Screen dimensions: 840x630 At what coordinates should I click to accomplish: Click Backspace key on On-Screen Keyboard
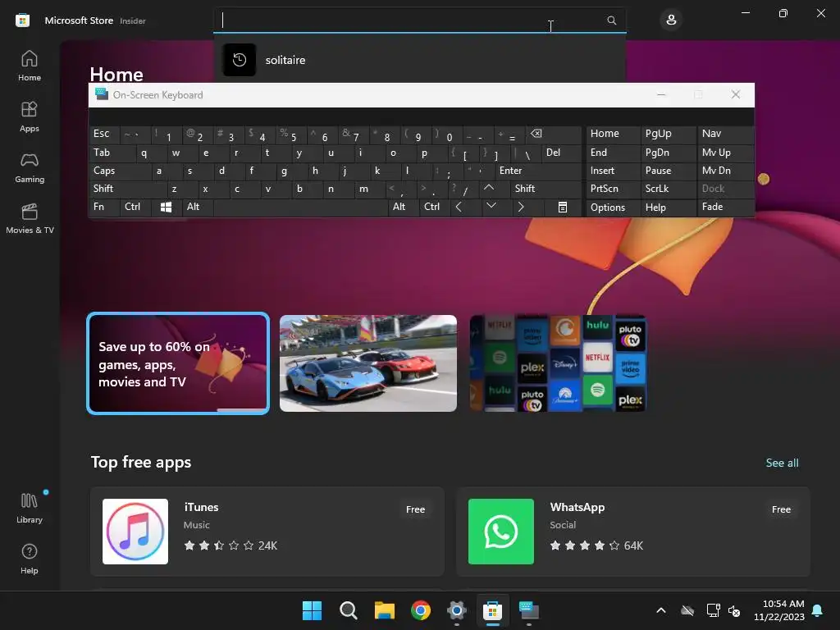pyautogui.click(x=554, y=135)
